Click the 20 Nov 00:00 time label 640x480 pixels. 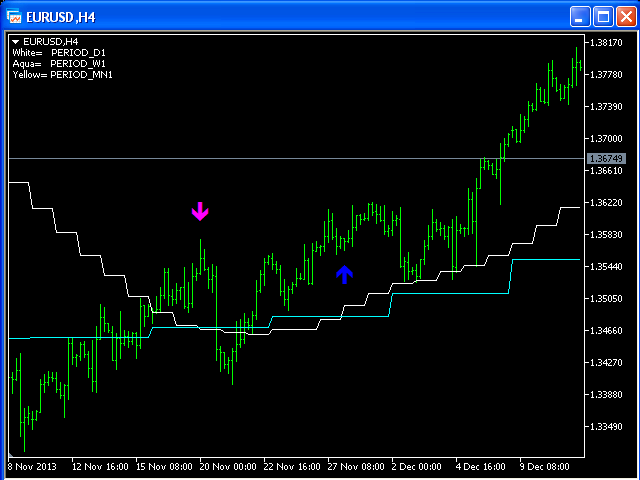(227, 466)
